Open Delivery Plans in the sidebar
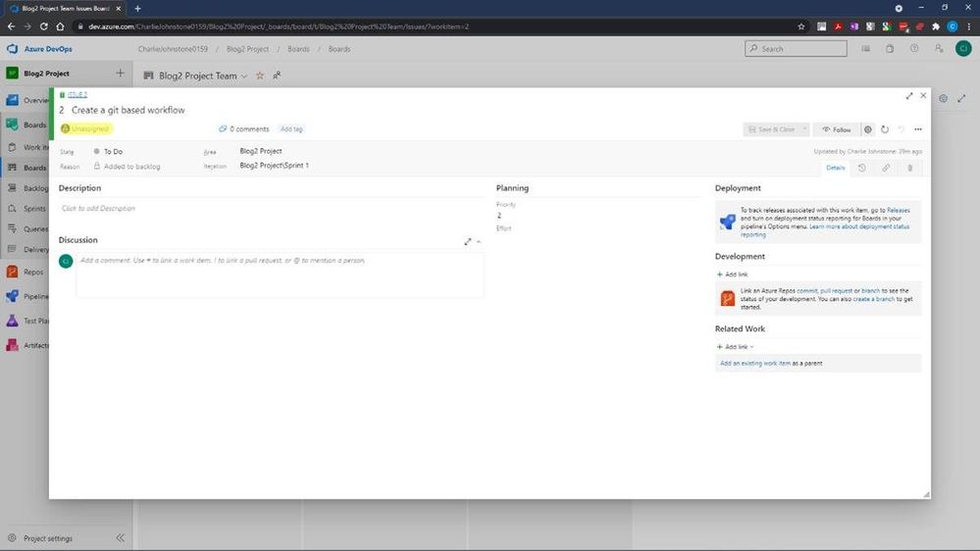980x551 pixels. 27,249
